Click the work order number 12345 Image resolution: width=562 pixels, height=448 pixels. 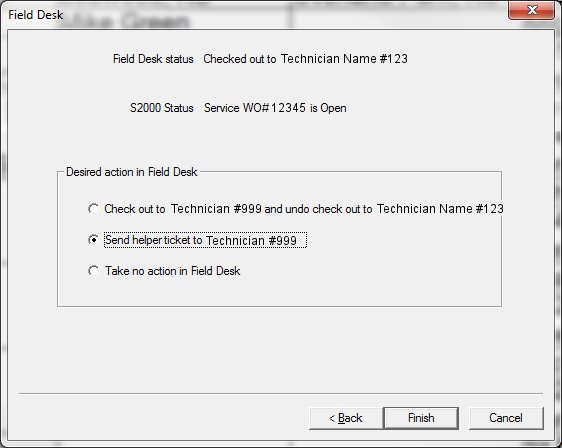point(288,108)
